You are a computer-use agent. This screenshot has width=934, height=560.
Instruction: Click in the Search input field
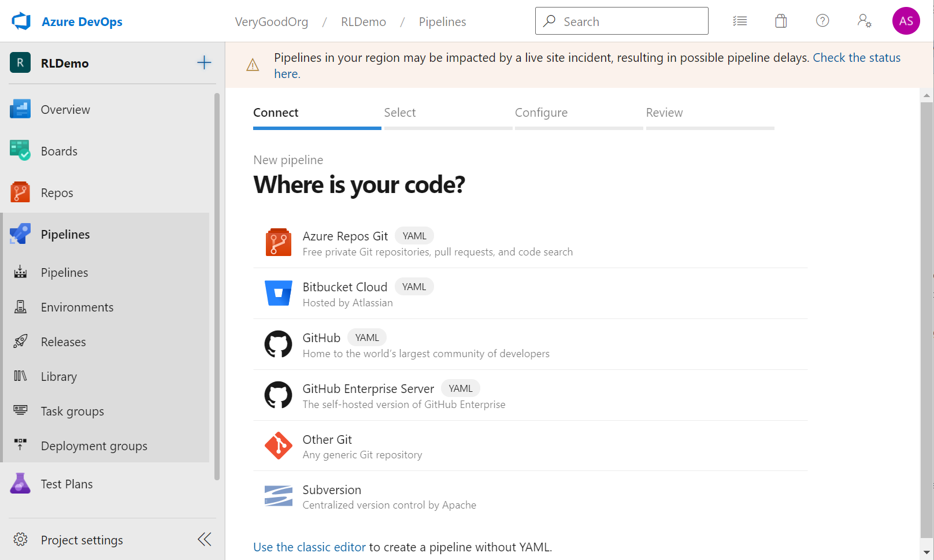[x=622, y=21]
